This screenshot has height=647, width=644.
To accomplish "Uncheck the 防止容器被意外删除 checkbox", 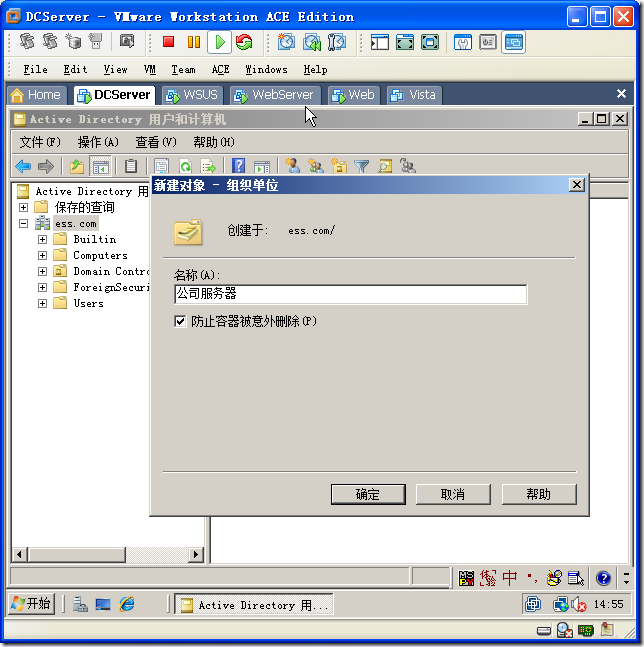I will pyautogui.click(x=180, y=321).
